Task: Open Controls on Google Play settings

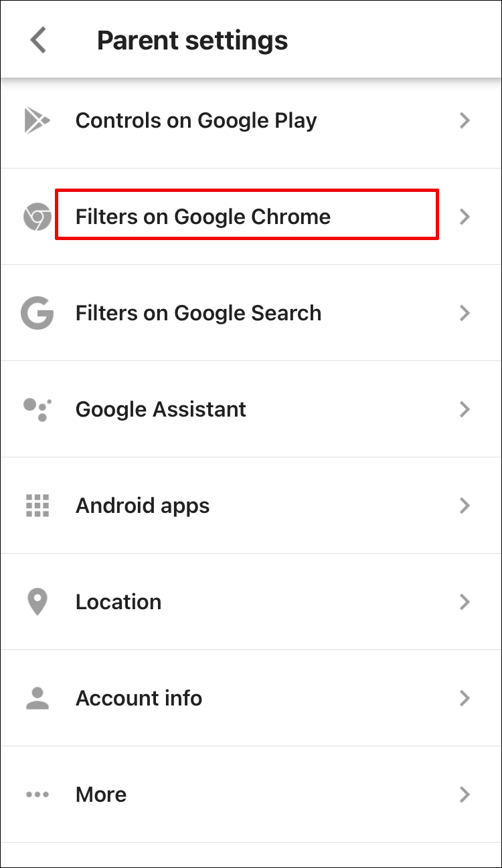Action: point(196,120)
